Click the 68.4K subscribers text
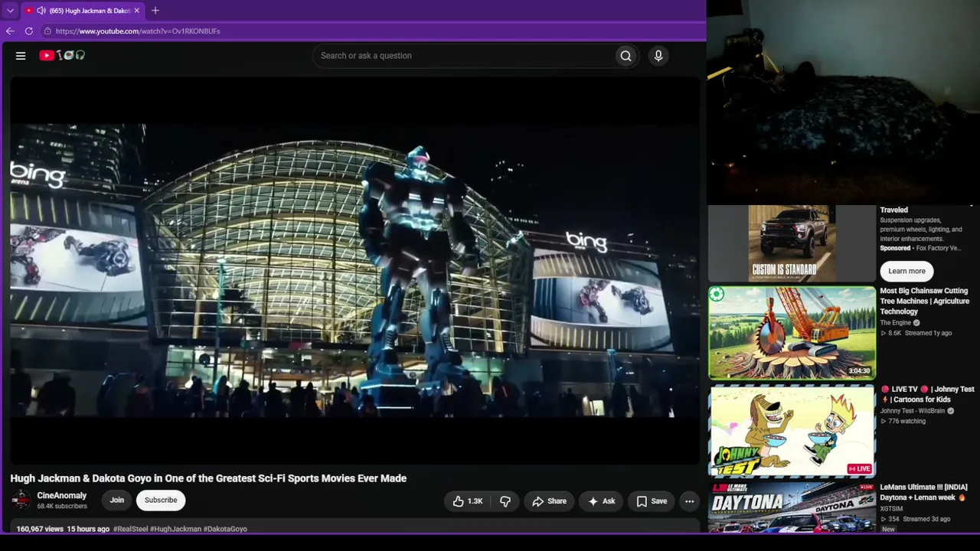 coord(62,507)
